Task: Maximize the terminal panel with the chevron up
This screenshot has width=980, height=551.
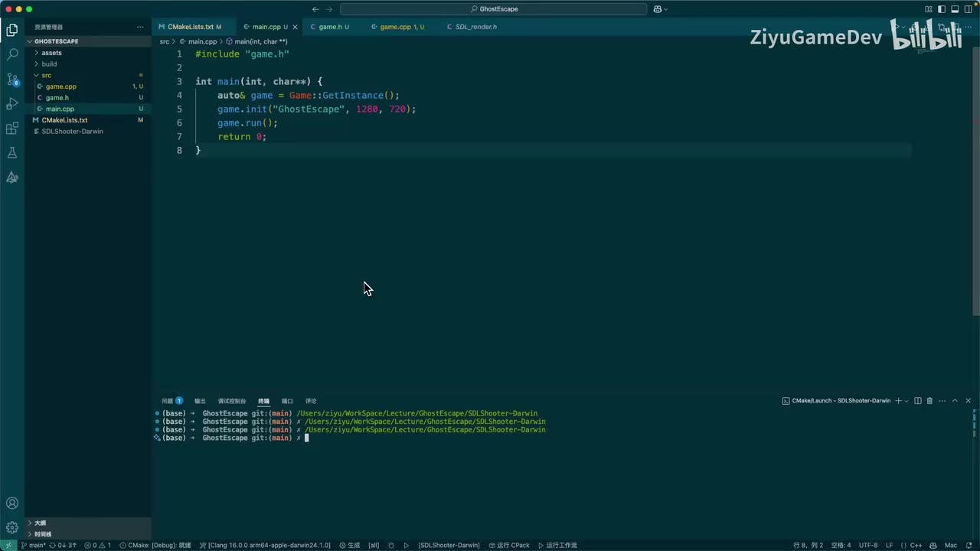Action: tap(954, 401)
